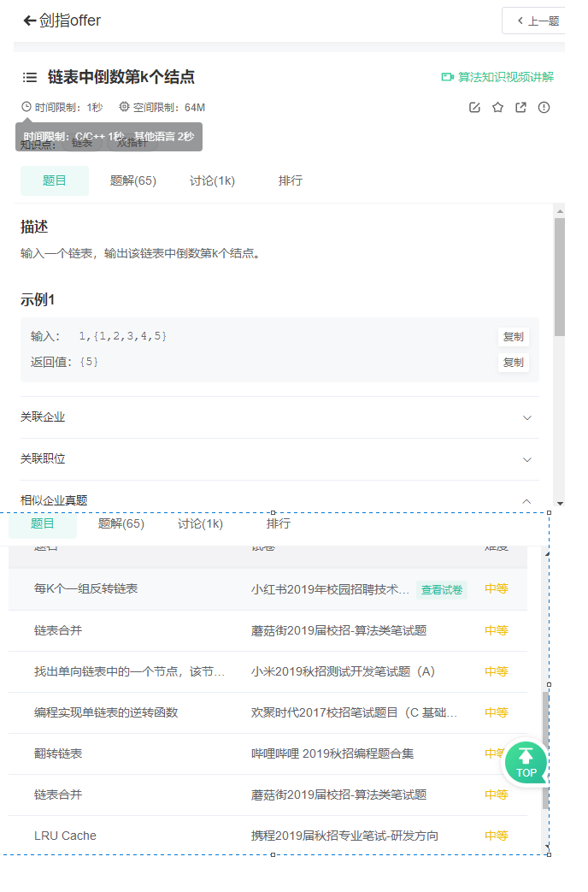Open the 每K个一组反转链表 question

(85, 589)
